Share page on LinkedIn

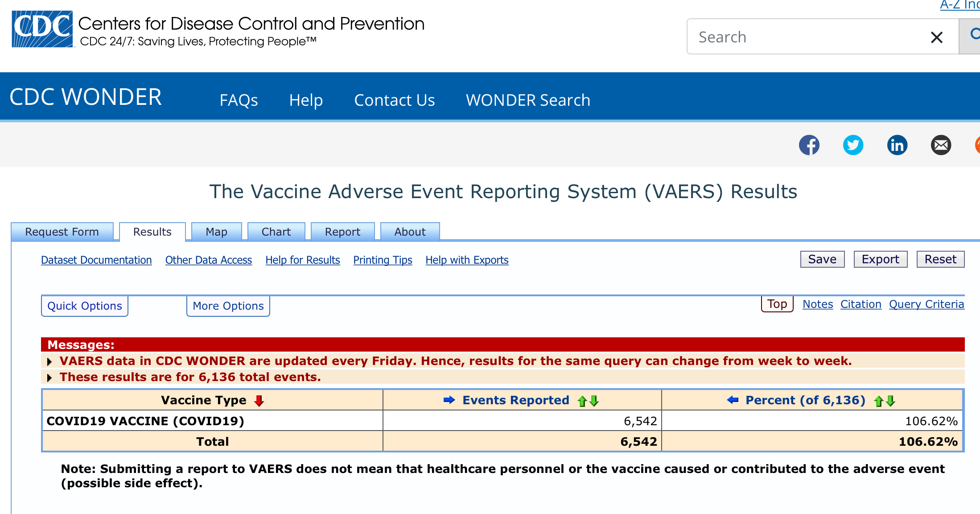897,145
